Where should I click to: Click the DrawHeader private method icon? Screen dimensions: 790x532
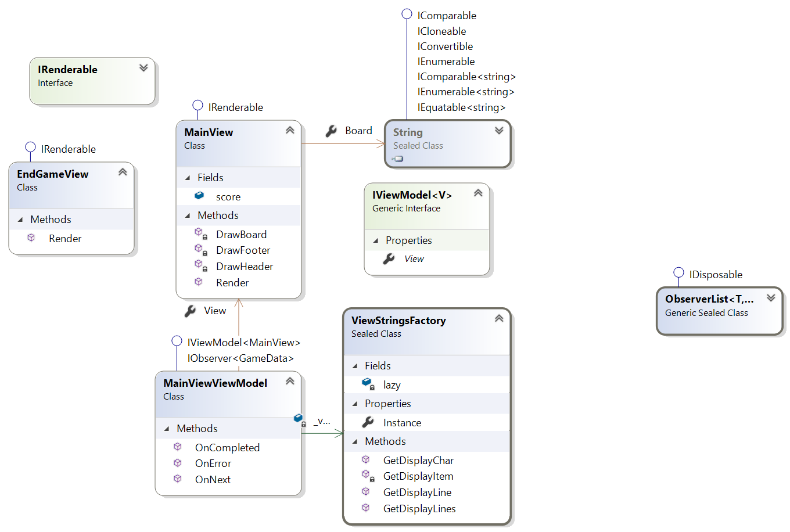click(x=200, y=265)
